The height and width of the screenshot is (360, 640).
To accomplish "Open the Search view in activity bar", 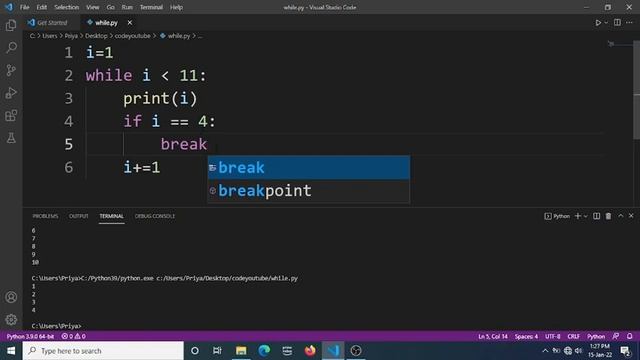I will [11, 47].
